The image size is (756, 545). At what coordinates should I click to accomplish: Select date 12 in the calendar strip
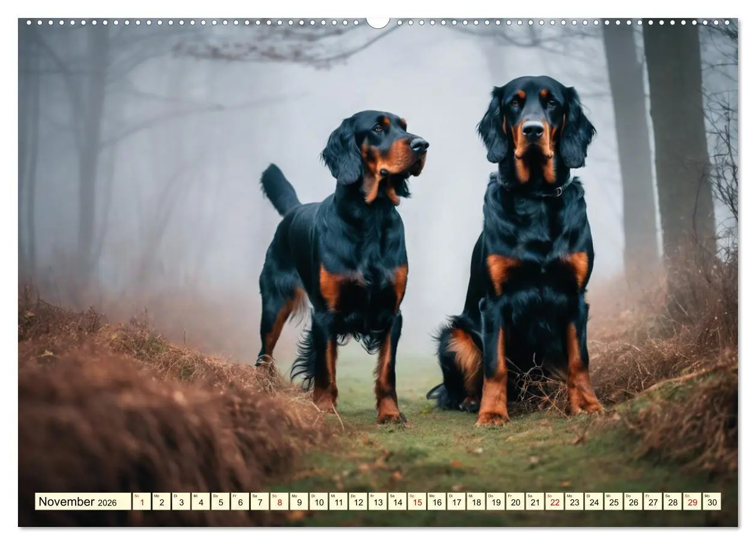coord(358,502)
